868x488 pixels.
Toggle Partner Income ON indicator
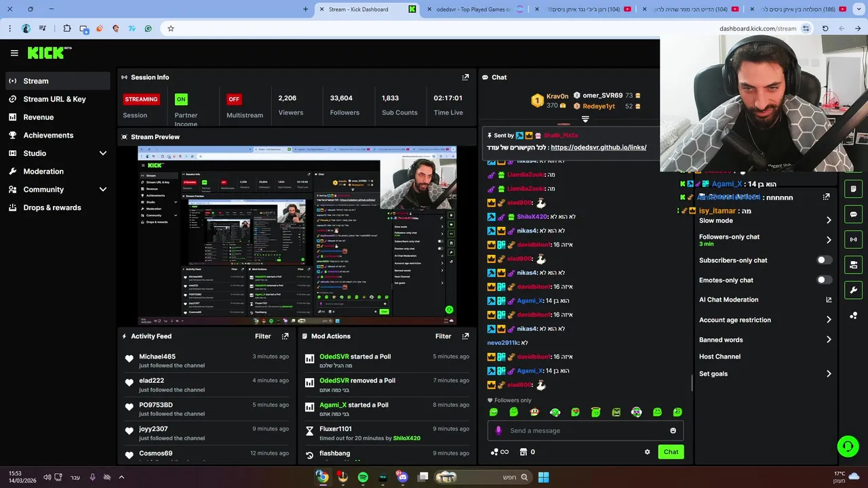point(181,99)
